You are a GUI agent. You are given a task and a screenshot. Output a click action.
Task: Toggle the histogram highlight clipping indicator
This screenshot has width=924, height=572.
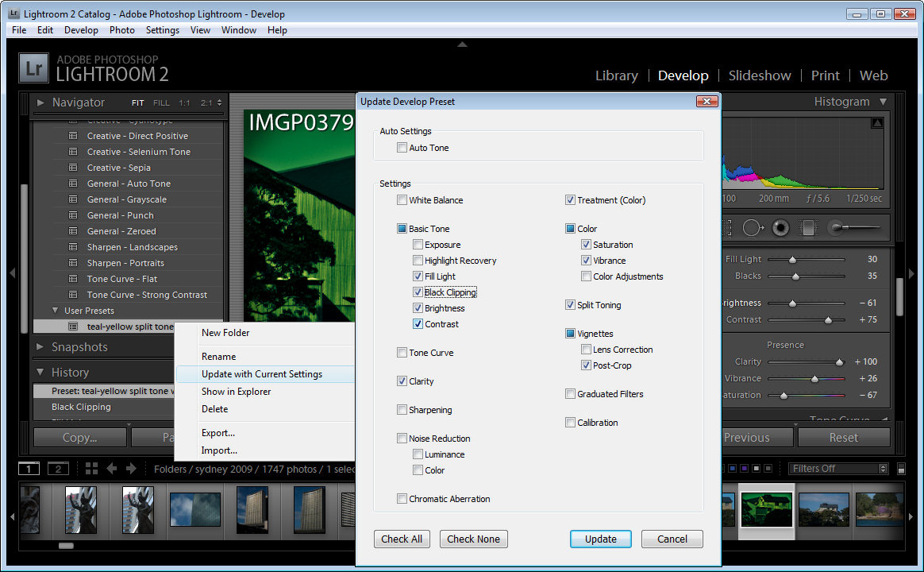(877, 122)
